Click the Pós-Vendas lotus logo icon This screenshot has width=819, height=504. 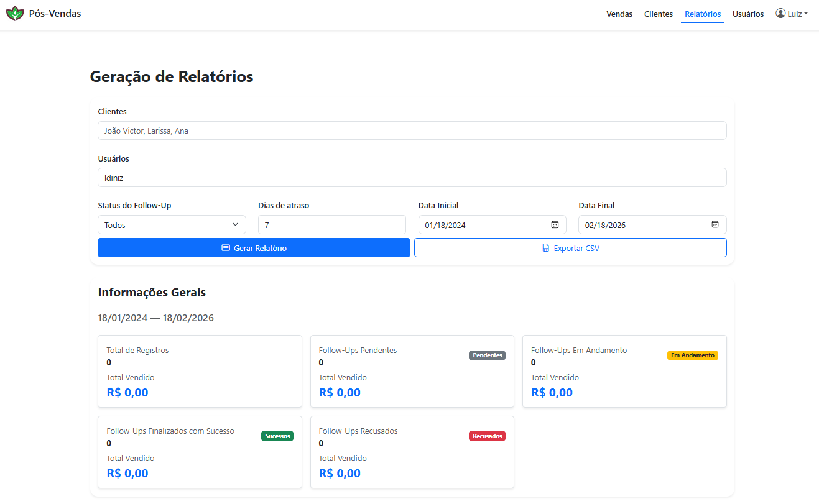(x=15, y=13)
